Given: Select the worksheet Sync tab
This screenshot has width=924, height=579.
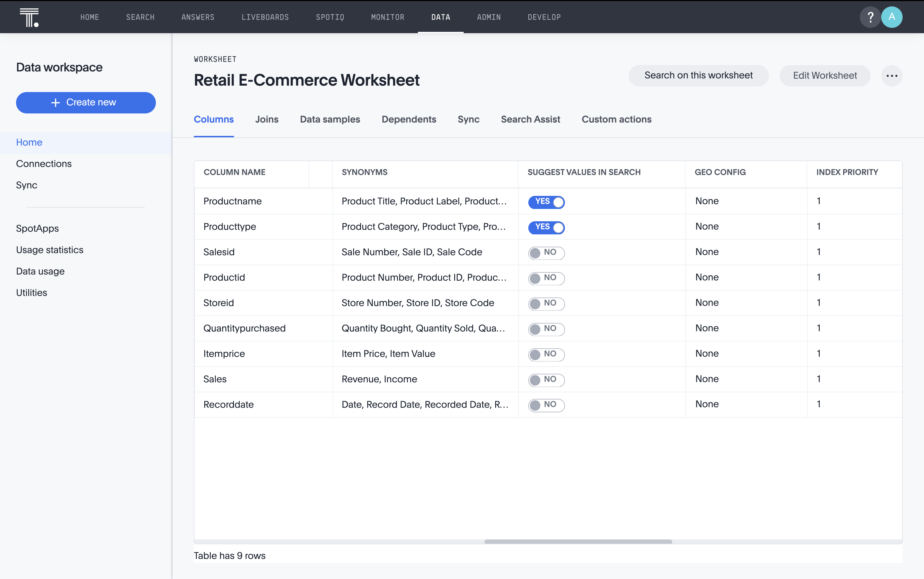Looking at the screenshot, I should pyautogui.click(x=468, y=119).
